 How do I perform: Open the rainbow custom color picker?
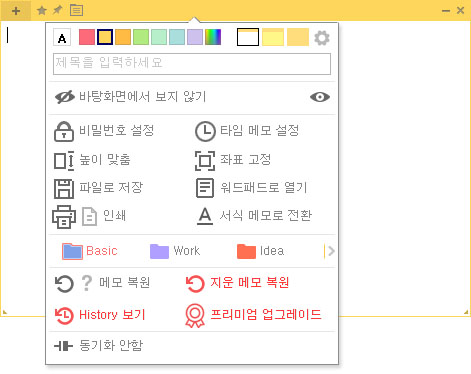(x=213, y=37)
